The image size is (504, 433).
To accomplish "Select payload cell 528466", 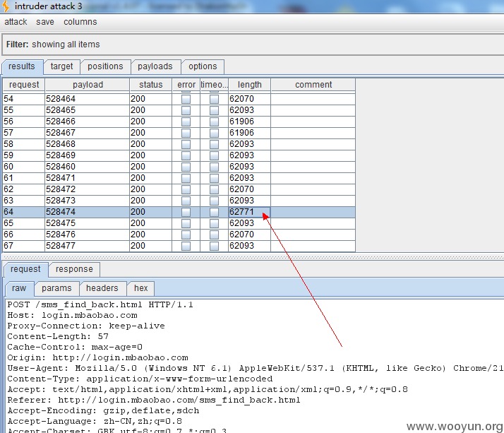I will click(x=87, y=121).
